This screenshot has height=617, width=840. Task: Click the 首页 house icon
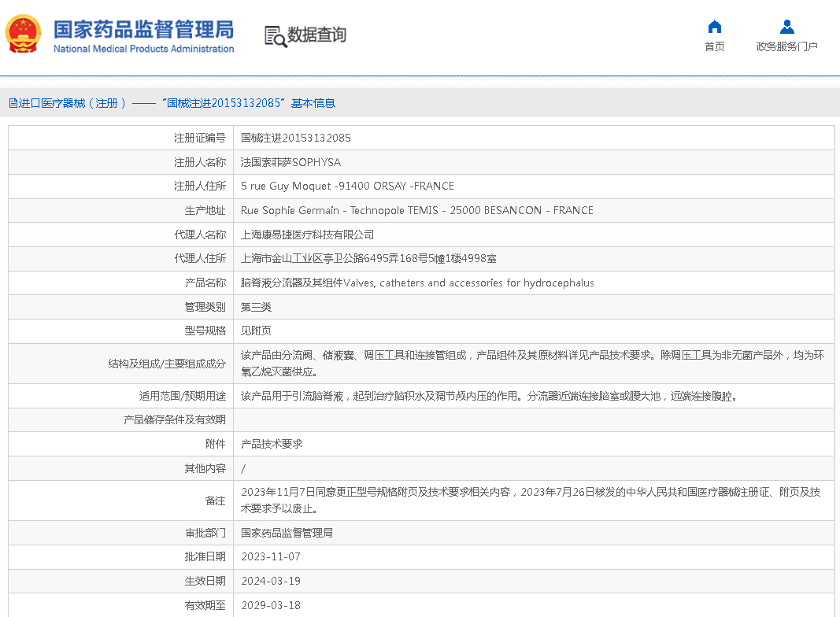pyautogui.click(x=714, y=27)
